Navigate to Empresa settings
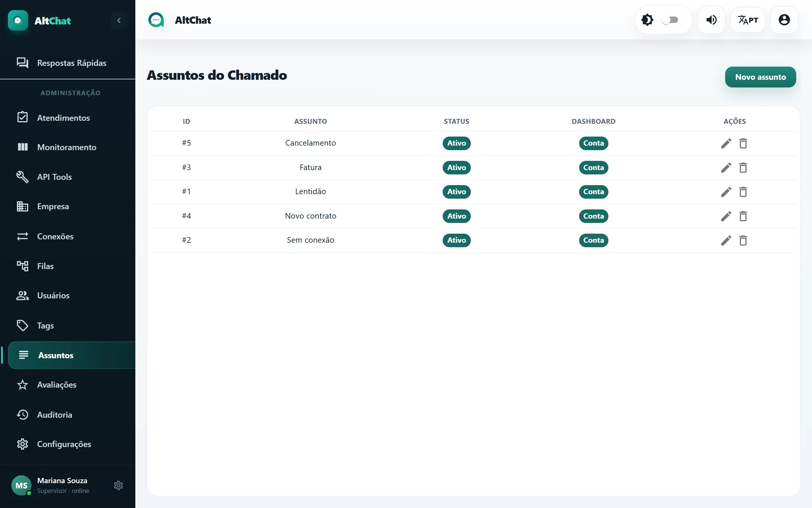This screenshot has width=812, height=508. coord(68,207)
